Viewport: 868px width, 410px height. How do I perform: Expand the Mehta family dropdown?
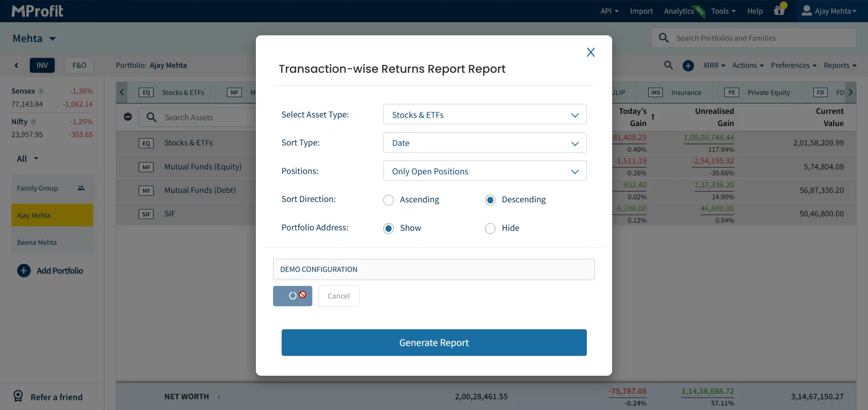click(x=34, y=38)
